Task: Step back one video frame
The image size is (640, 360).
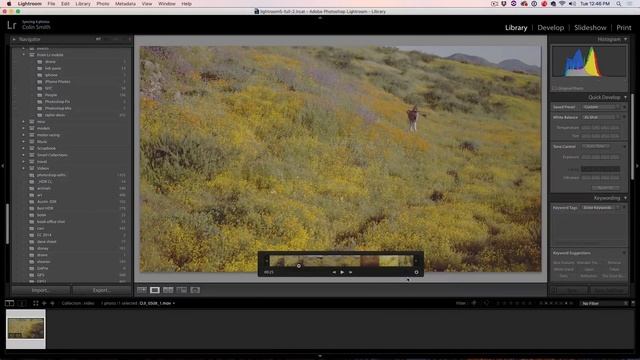Action: click(x=334, y=272)
